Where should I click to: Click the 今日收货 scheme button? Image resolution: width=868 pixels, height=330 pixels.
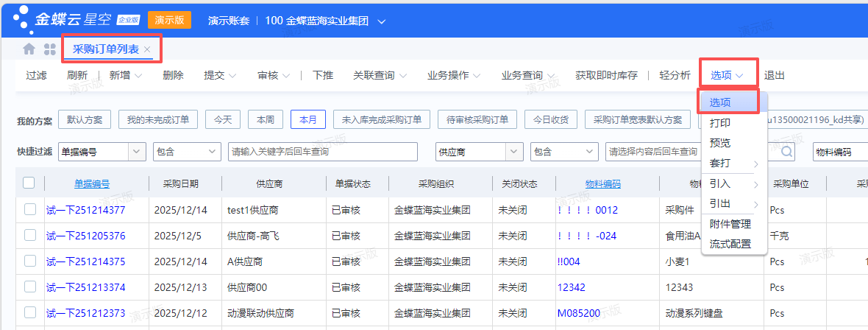[550, 119]
